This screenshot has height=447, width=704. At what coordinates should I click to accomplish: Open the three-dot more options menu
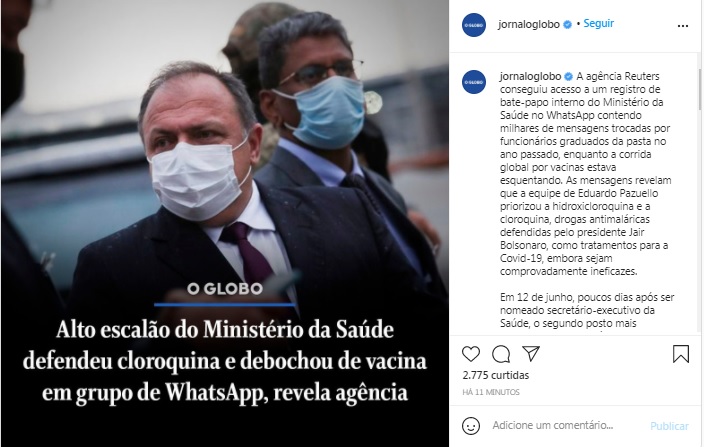pos(682,26)
